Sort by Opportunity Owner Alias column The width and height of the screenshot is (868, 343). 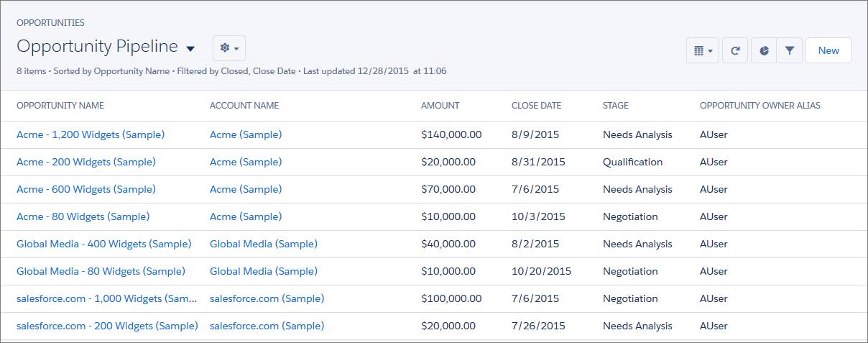pyautogui.click(x=760, y=105)
